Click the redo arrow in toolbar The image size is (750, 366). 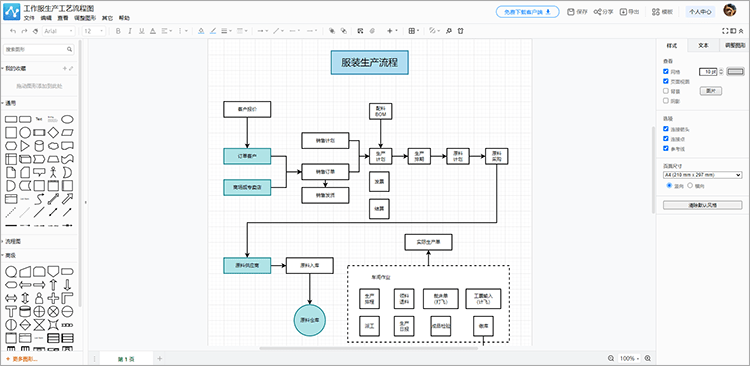tap(24, 31)
